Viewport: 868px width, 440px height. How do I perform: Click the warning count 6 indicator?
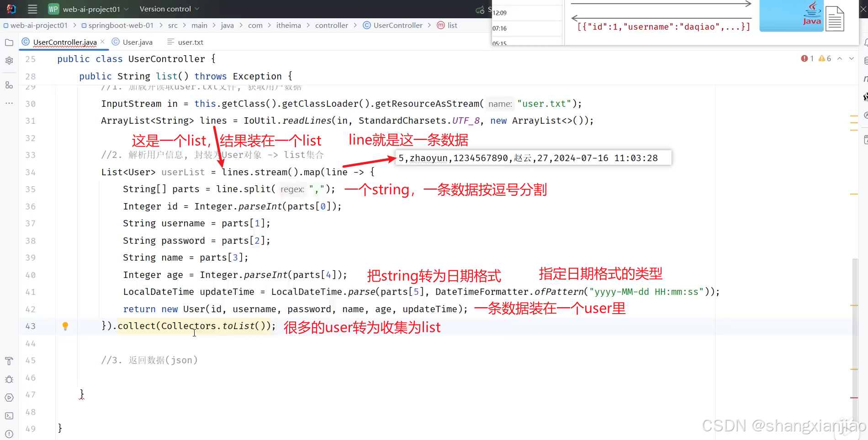[825, 58]
